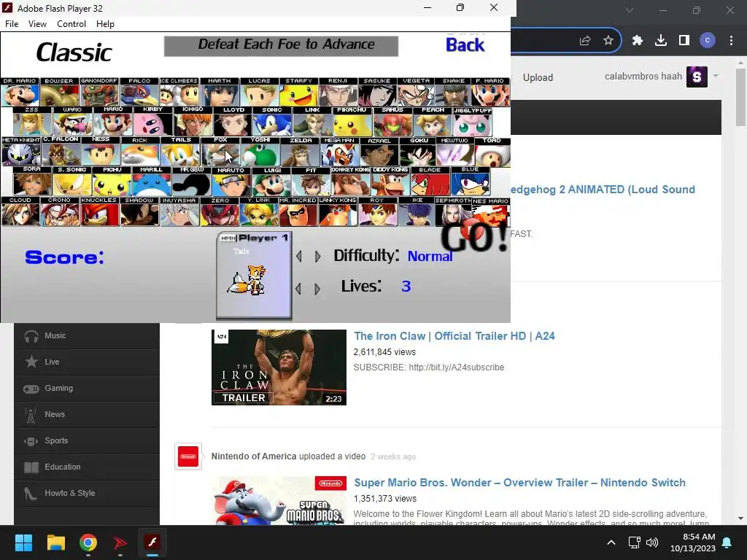Image resolution: width=747 pixels, height=560 pixels.
Task: Select Kirby character tile
Action: pos(152,122)
